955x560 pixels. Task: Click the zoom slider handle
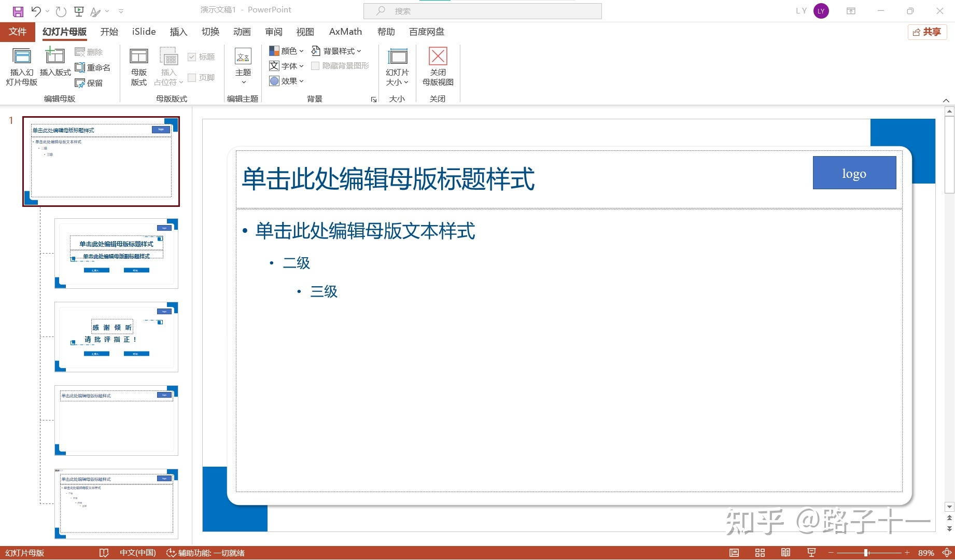coord(866,553)
